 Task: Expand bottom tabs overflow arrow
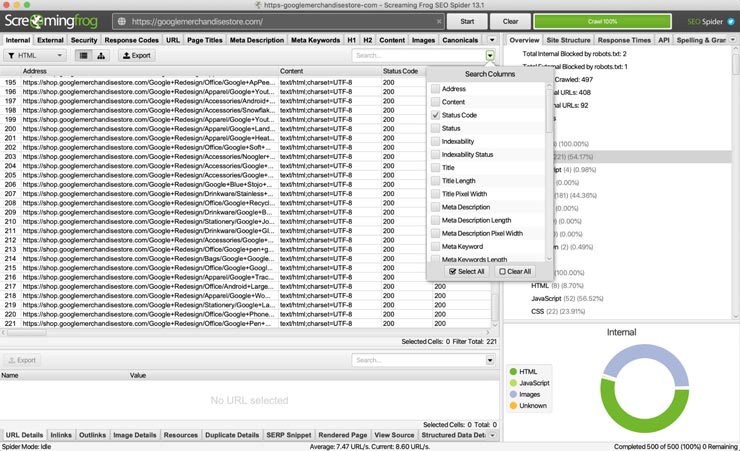click(x=492, y=435)
